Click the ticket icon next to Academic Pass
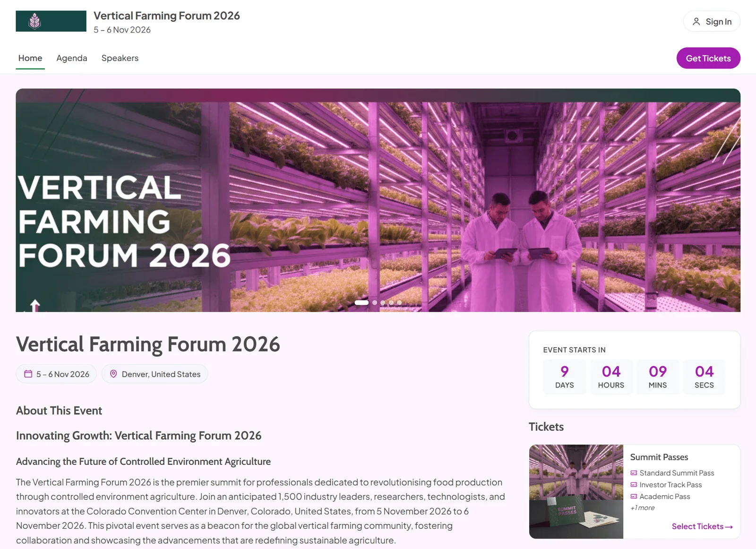Screen dimensions: 756x549 634,497
